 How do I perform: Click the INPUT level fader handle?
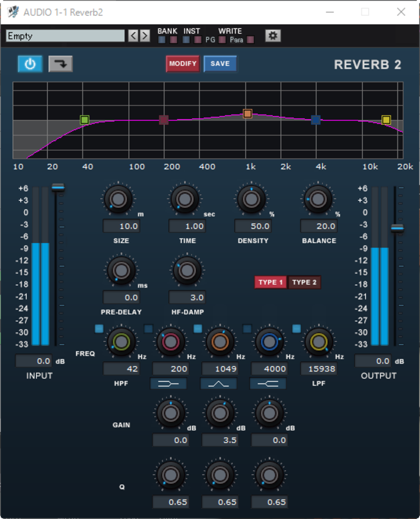tap(58, 188)
